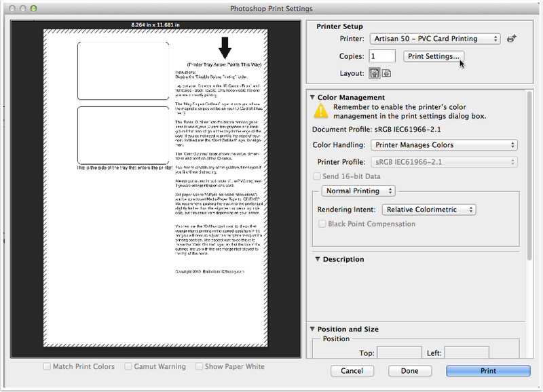Screen dimensions: 543x392
Task: Click the yellow warning icon in Color Management
Action: pyautogui.click(x=320, y=111)
